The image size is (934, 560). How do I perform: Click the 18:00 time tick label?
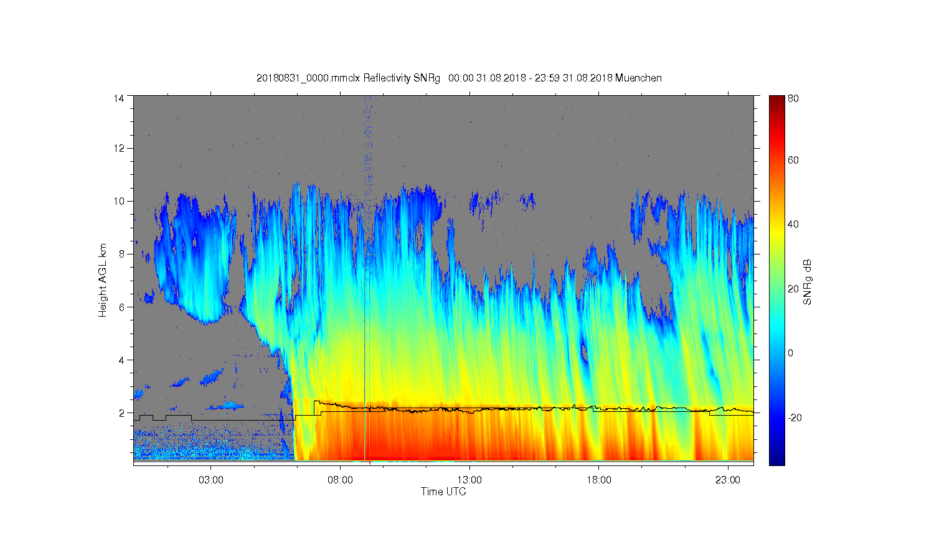(x=598, y=480)
